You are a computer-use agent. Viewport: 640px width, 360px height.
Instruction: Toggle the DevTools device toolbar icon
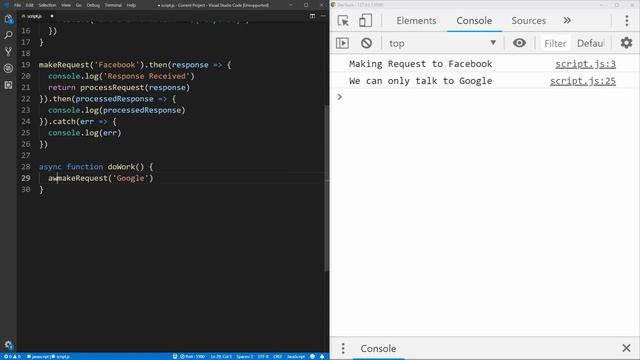tap(365, 20)
